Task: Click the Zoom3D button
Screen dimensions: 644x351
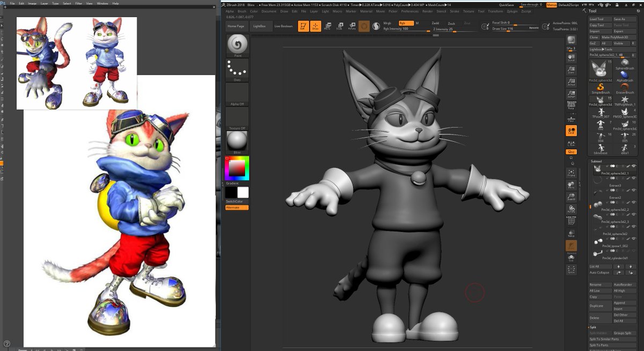Action: point(572,197)
